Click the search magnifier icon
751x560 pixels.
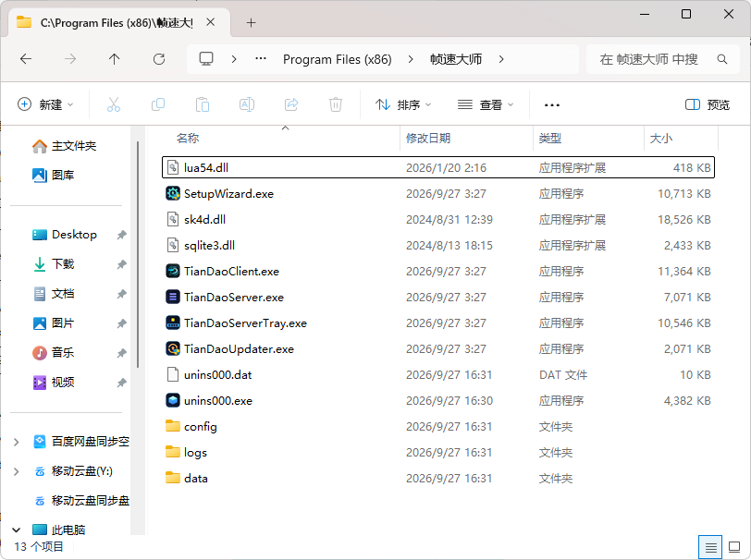[722, 59]
